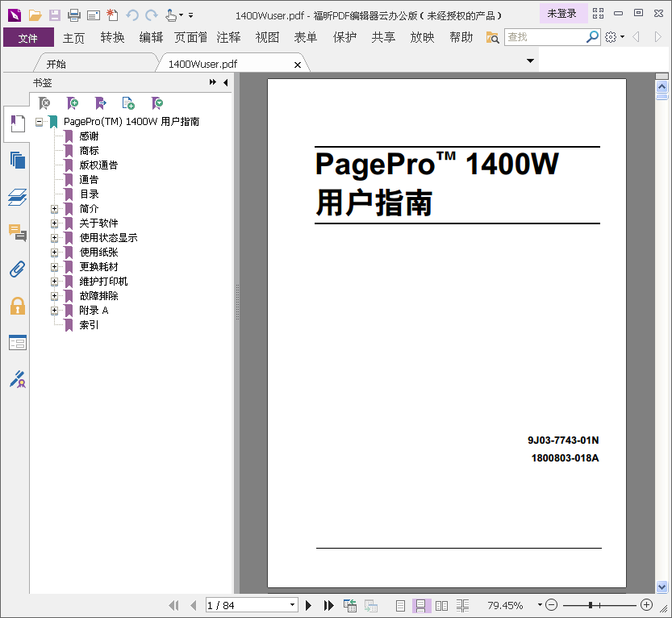Open the tab list dropdown arrow
The image size is (672, 618).
click(530, 61)
